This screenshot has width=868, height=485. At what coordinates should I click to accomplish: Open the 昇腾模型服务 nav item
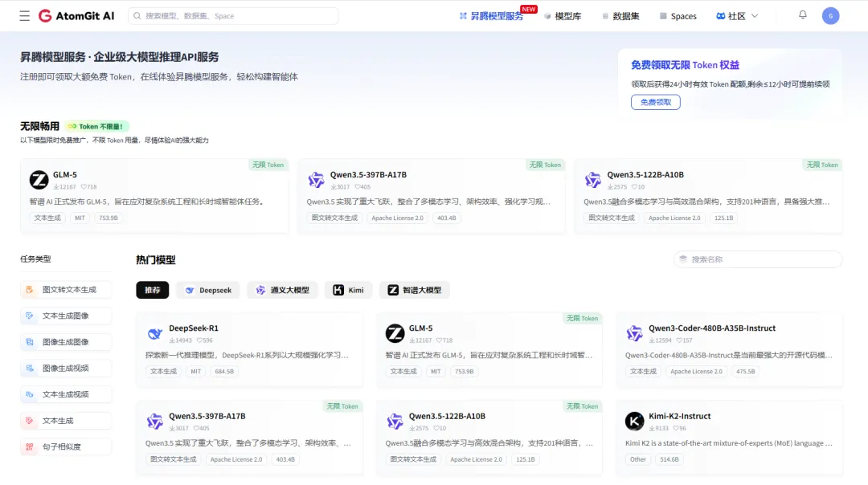pos(491,16)
